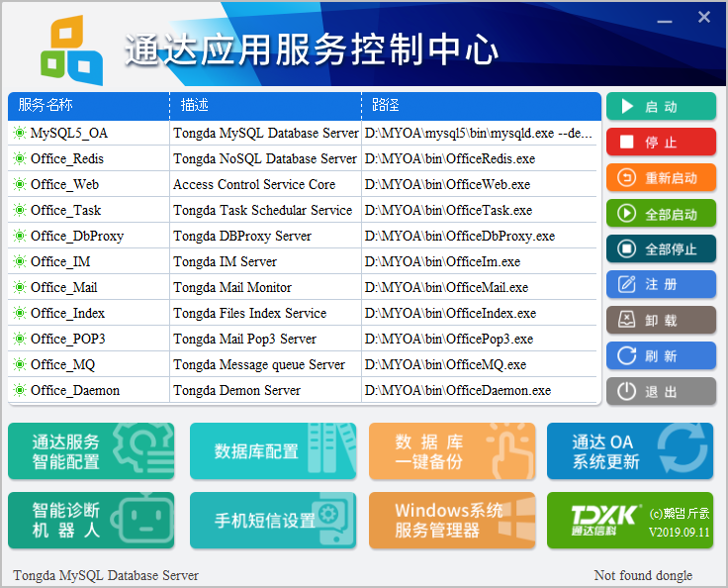Screen dimensions: 728x588
Task: Click path D:\MYOA\bin\OfficeDaemon.exe
Action: [x=458, y=390]
